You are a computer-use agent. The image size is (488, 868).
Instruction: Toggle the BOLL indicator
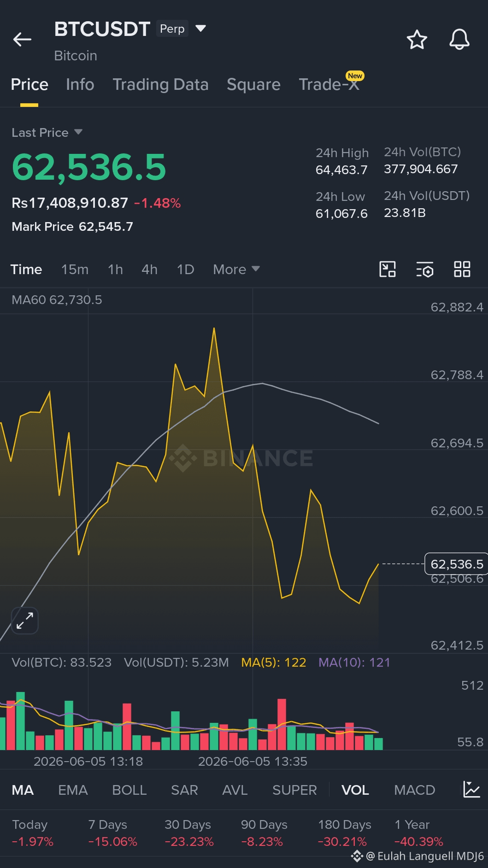coord(129,790)
